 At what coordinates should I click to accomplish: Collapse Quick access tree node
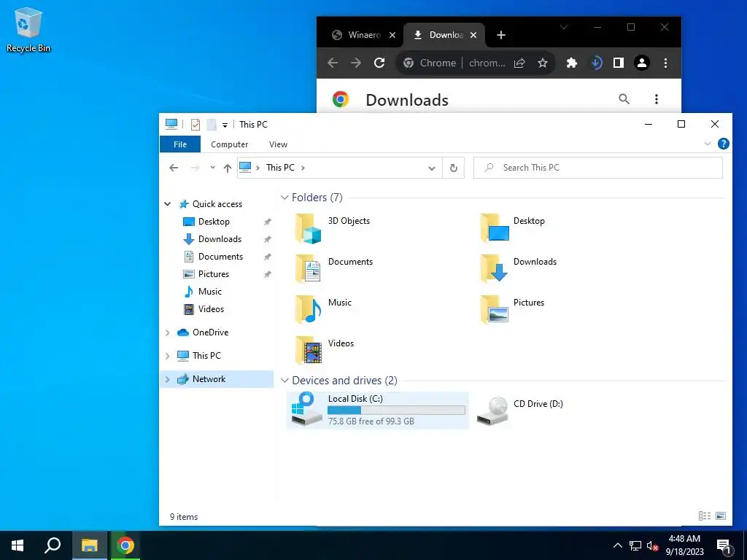pyautogui.click(x=168, y=204)
